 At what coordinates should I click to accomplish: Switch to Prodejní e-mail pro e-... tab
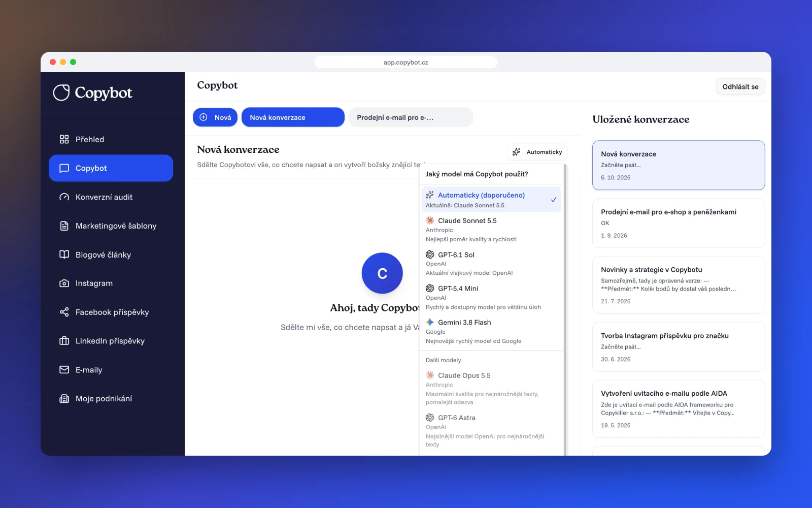(411, 117)
